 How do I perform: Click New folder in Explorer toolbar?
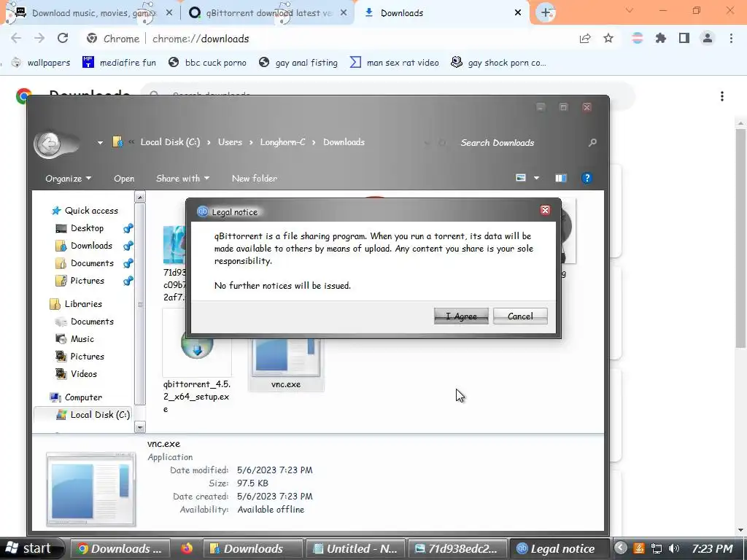pos(255,178)
